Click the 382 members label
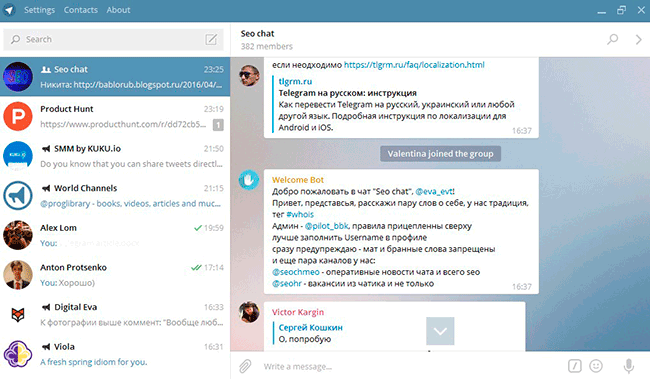The image size is (650, 379). [267, 46]
